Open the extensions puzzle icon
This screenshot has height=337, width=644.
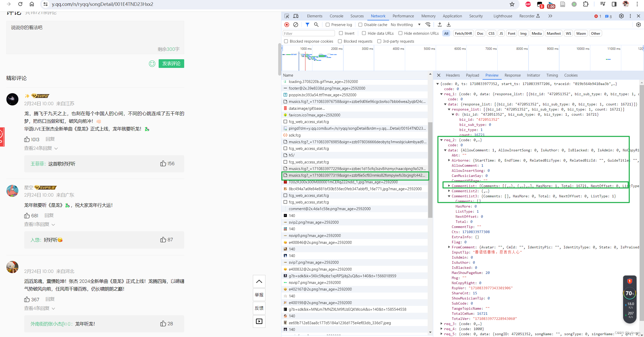pyautogui.click(x=586, y=4)
